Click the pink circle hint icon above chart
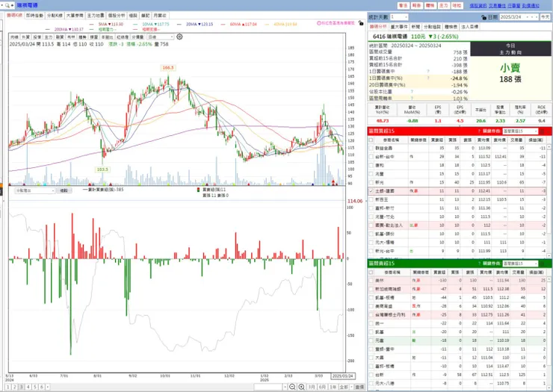Image resolution: width=553 pixels, height=392 pixels. tap(319, 23)
